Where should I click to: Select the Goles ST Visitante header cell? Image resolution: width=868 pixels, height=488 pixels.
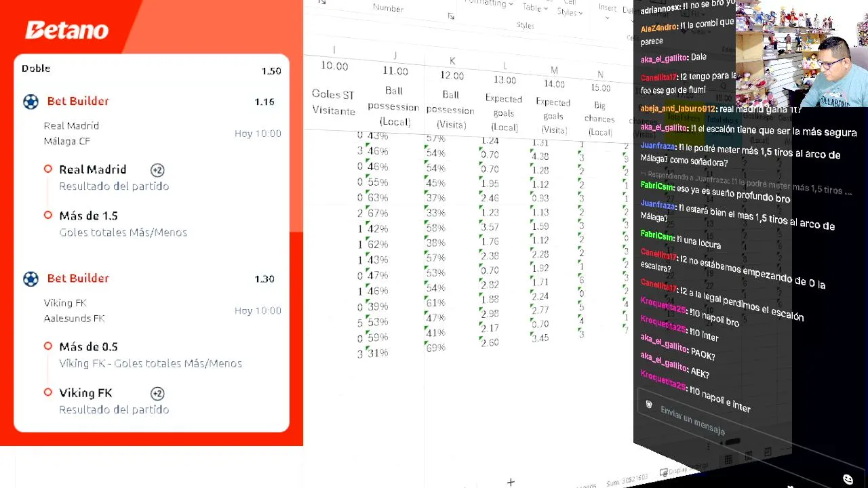[x=333, y=102]
